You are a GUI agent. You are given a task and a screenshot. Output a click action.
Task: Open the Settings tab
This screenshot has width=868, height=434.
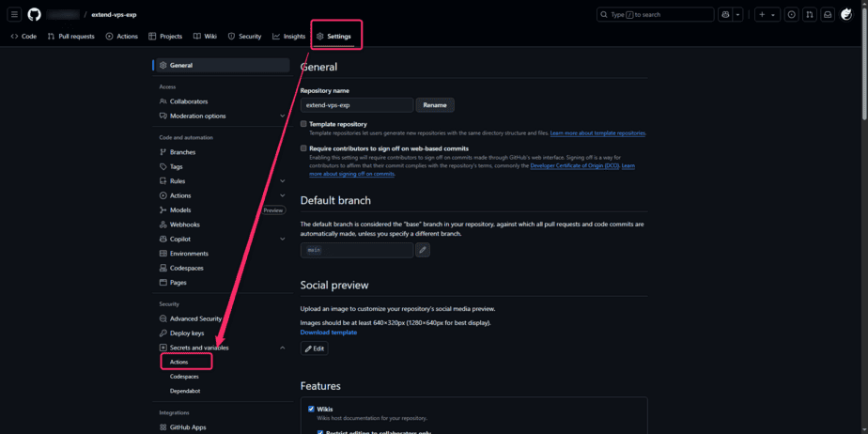[x=333, y=37]
